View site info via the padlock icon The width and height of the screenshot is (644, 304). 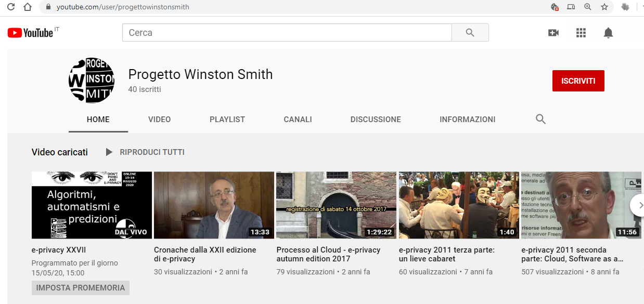[48, 7]
